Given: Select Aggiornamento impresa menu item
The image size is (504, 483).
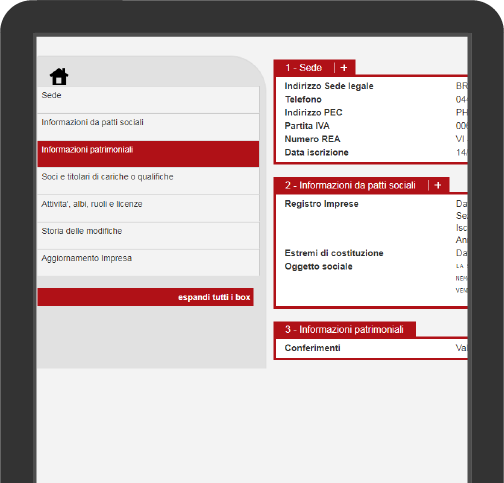Looking at the screenshot, I should point(148,263).
